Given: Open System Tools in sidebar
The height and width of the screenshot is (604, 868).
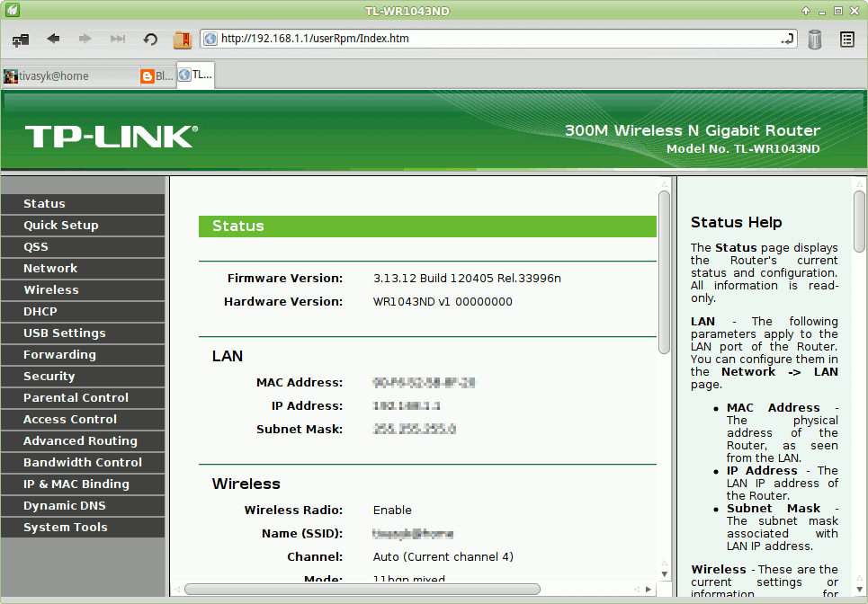Looking at the screenshot, I should pyautogui.click(x=83, y=527).
